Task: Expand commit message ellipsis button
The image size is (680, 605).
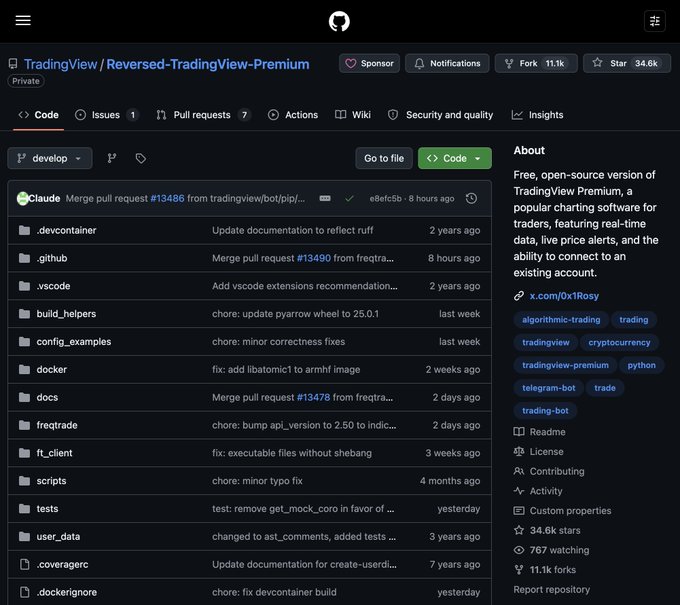Action: 325,199
